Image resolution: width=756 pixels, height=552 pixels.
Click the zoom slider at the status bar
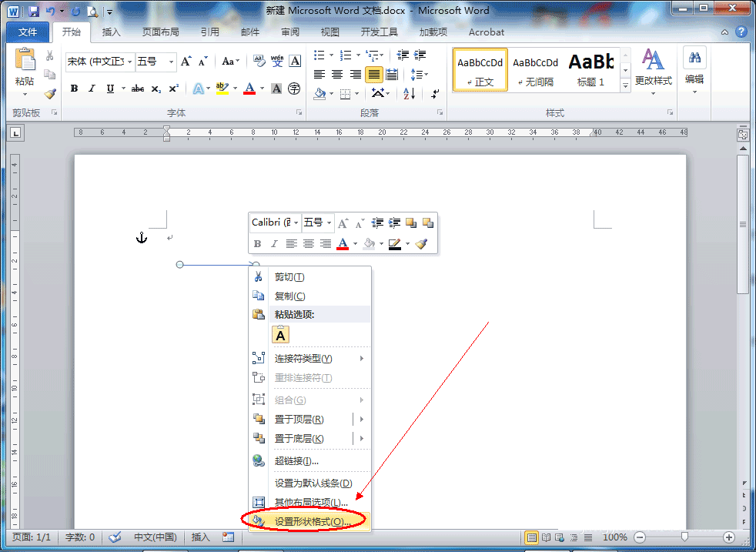click(x=684, y=537)
